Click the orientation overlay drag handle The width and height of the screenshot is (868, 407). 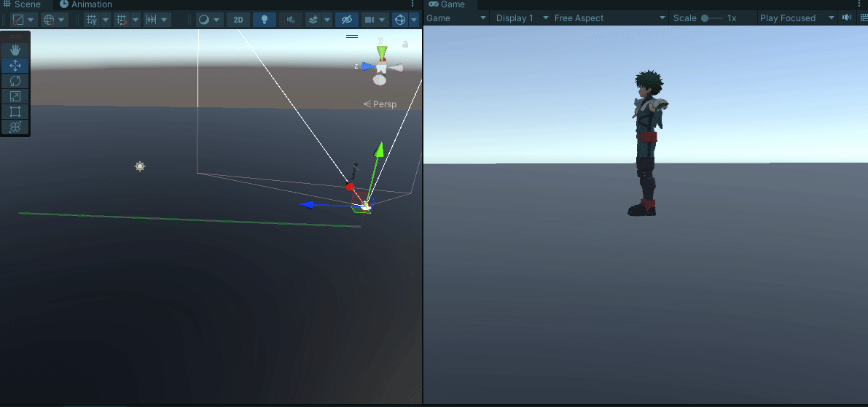[351, 36]
